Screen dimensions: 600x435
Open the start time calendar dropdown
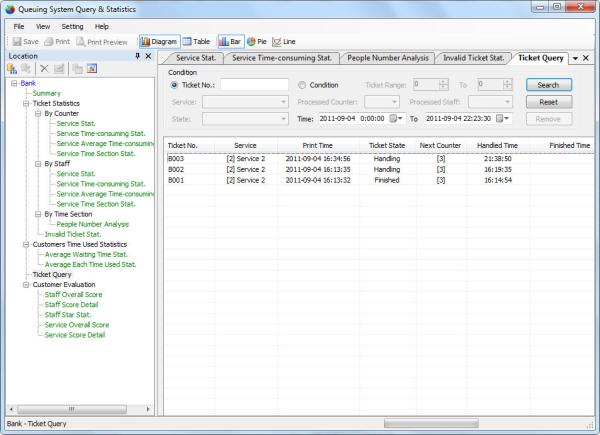(x=396, y=119)
